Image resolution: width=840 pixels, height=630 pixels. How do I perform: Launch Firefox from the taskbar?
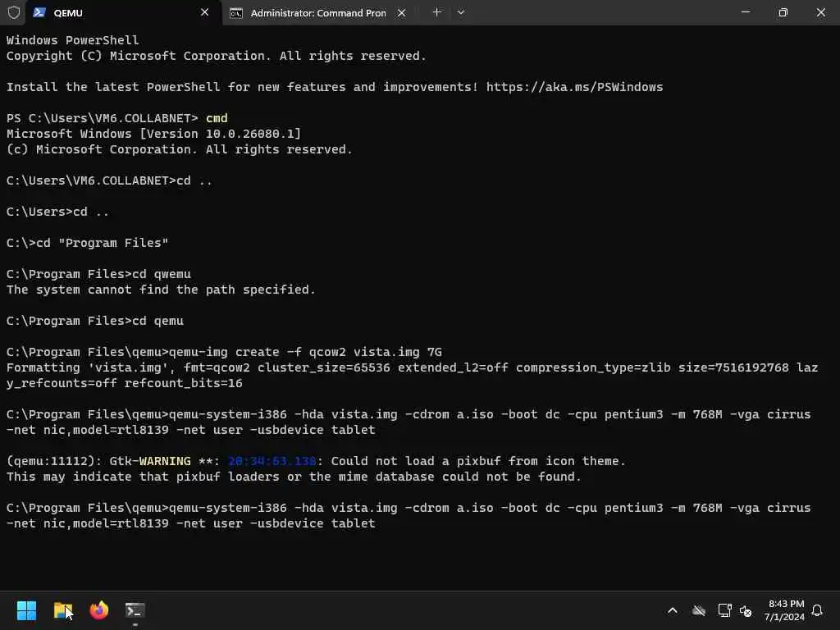99,610
